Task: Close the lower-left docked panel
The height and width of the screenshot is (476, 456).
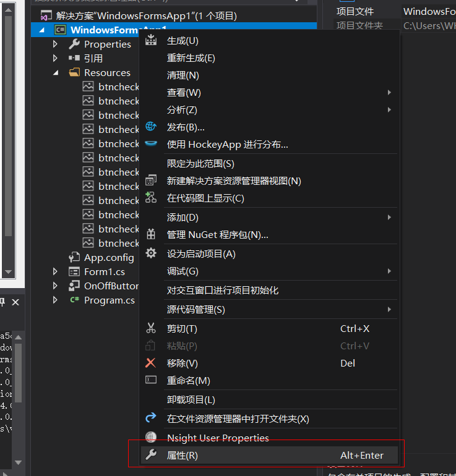Action: pyautogui.click(x=15, y=302)
